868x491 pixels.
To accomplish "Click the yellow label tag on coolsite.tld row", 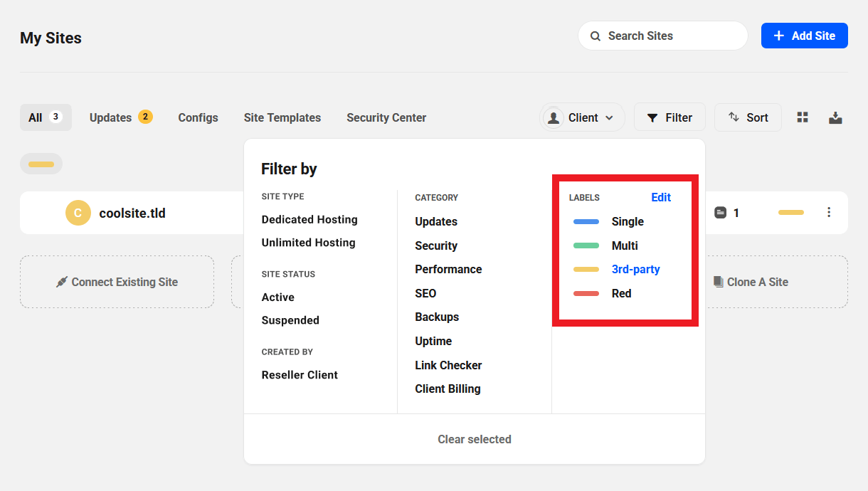I will click(x=791, y=212).
